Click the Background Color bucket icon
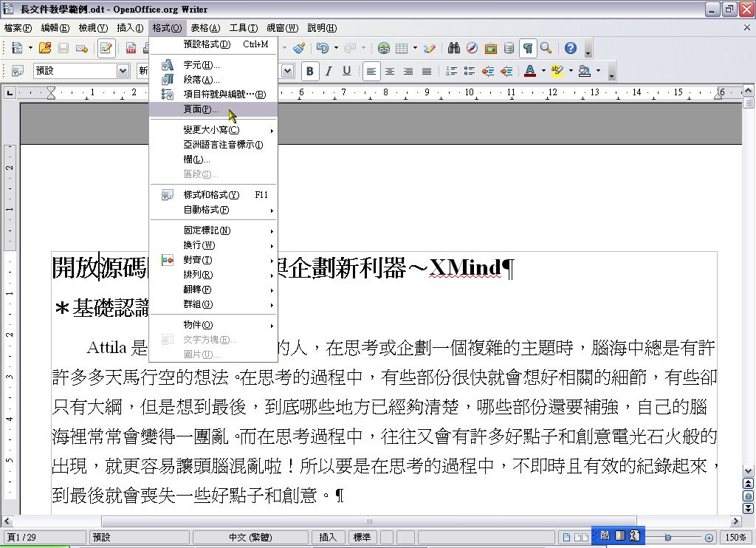The height and width of the screenshot is (548, 756). pos(585,71)
